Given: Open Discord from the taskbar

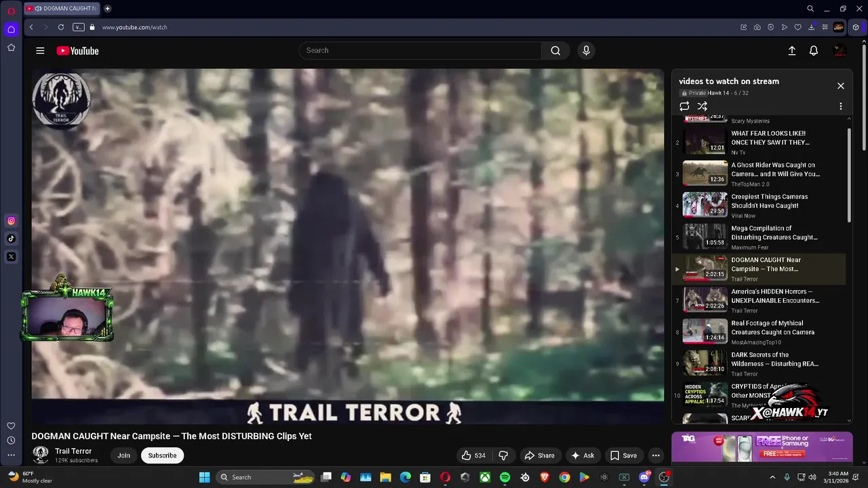Looking at the screenshot, I should (644, 477).
